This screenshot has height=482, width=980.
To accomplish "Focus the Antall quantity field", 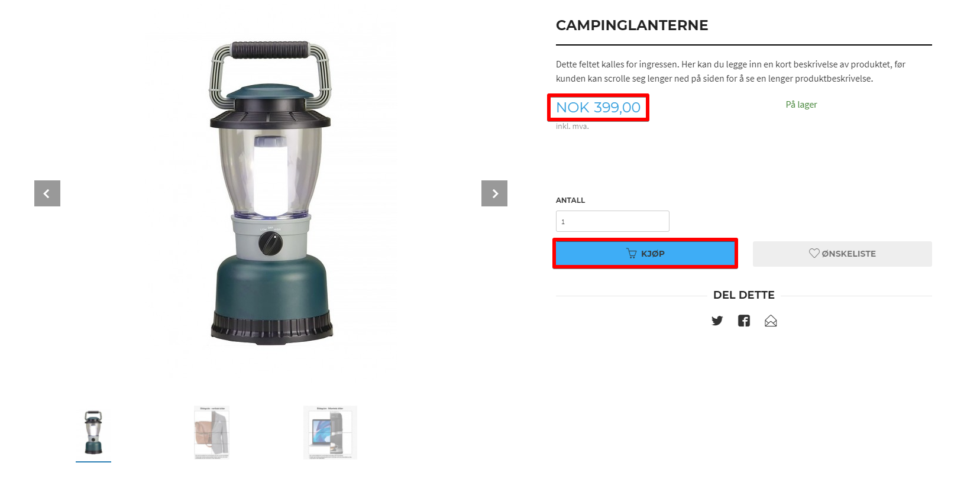I will click(613, 221).
